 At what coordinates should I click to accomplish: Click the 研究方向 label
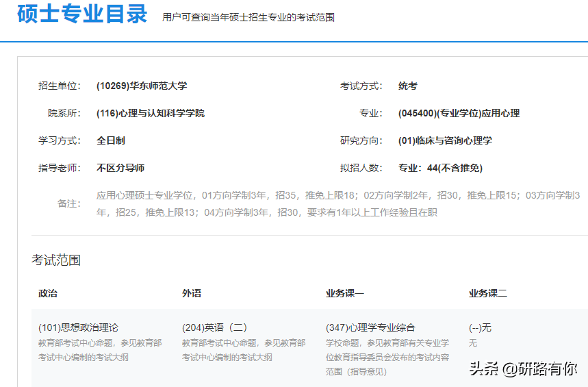pyautogui.click(x=361, y=141)
